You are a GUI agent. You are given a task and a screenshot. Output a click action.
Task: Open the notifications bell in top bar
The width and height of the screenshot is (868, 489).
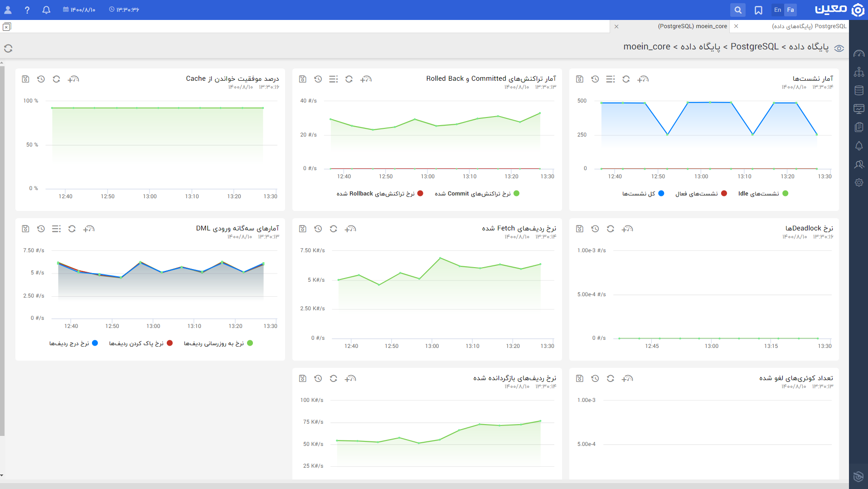46,10
